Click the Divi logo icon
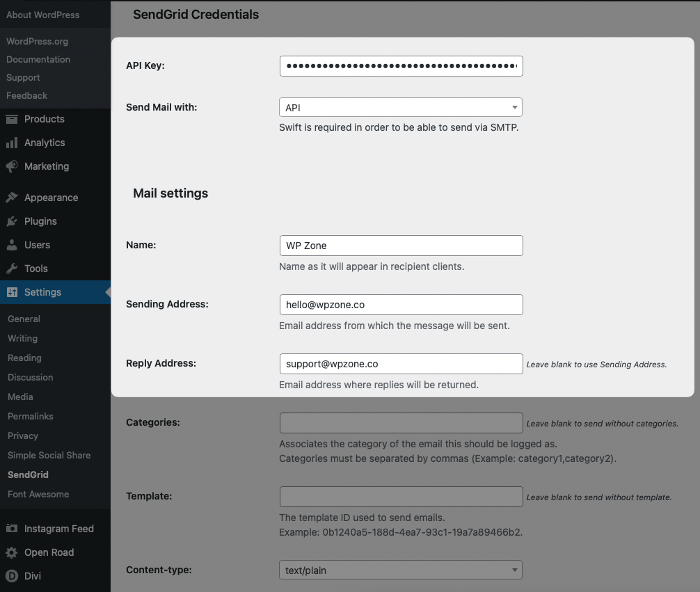 point(12,577)
